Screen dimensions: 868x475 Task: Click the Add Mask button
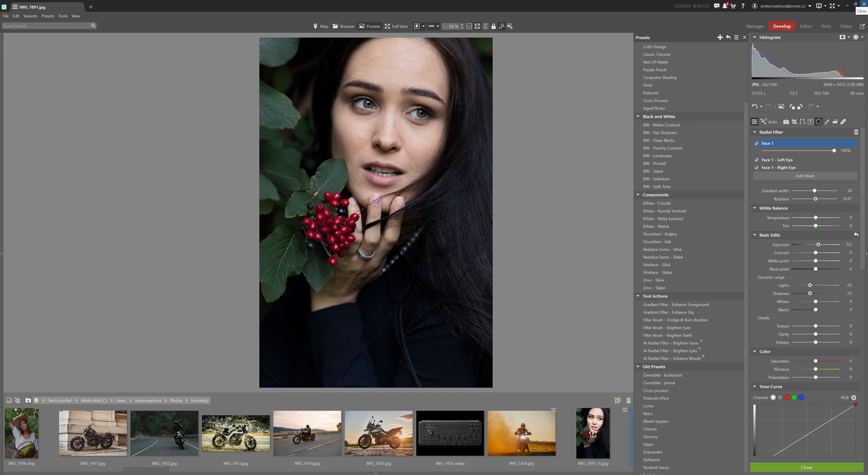[805, 176]
